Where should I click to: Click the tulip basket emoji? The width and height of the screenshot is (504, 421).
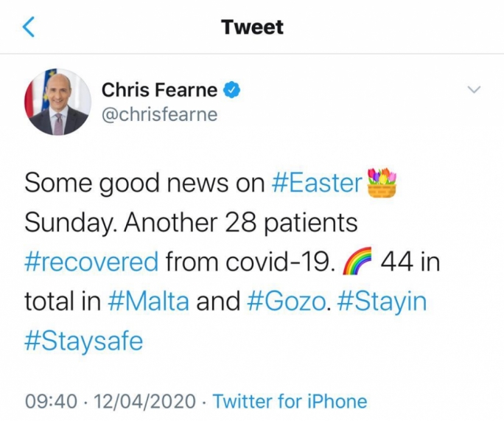(381, 182)
